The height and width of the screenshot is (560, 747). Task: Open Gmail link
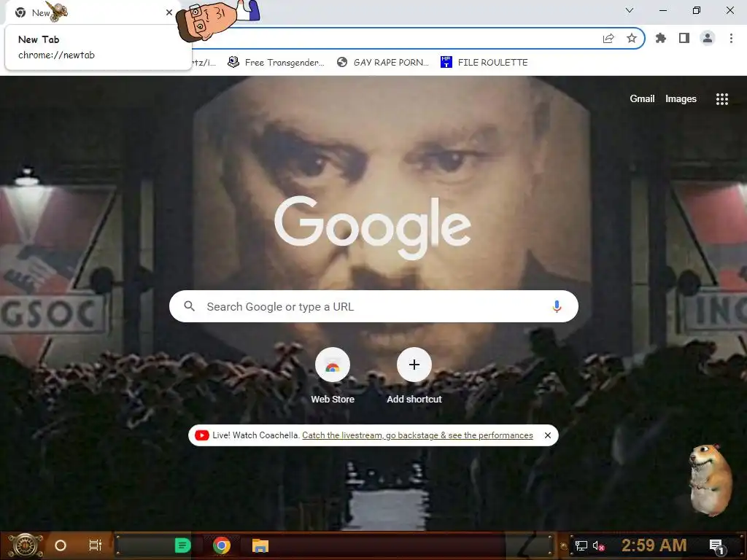click(x=642, y=98)
